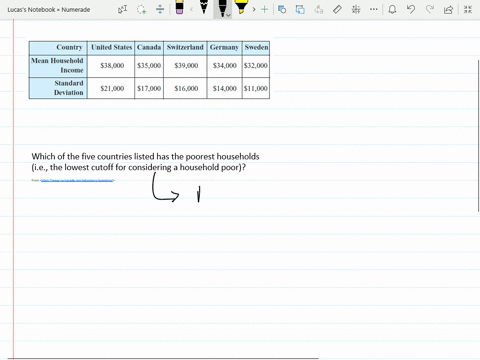Viewport: 480px width, 360px height.
Task: Select the active black pen
Action: tap(221, 8)
